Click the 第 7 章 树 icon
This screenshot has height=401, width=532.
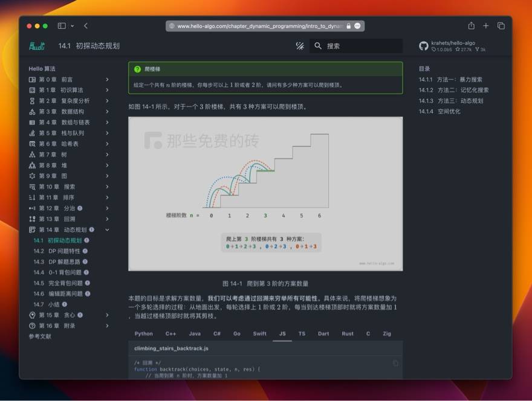tap(32, 155)
